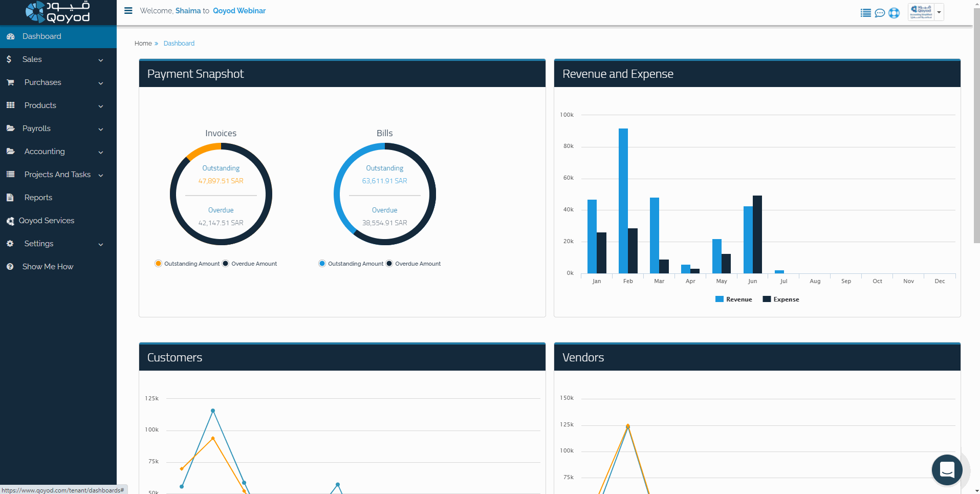The width and height of the screenshot is (980, 494).
Task: Open the list icon in top bar
Action: [865, 13]
